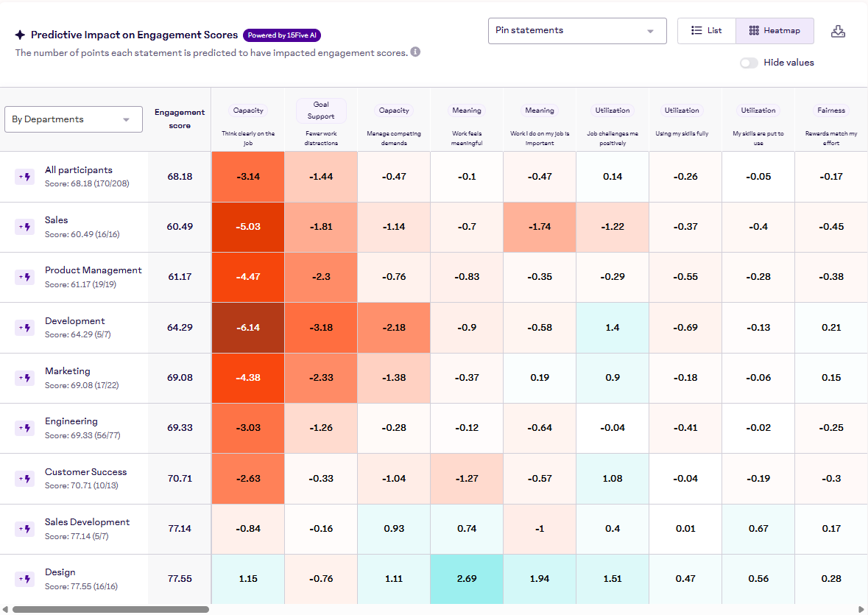Image resolution: width=868 pixels, height=615 pixels.
Task: Click the teal 2.69 Design heatmap cell
Action: pos(467,579)
